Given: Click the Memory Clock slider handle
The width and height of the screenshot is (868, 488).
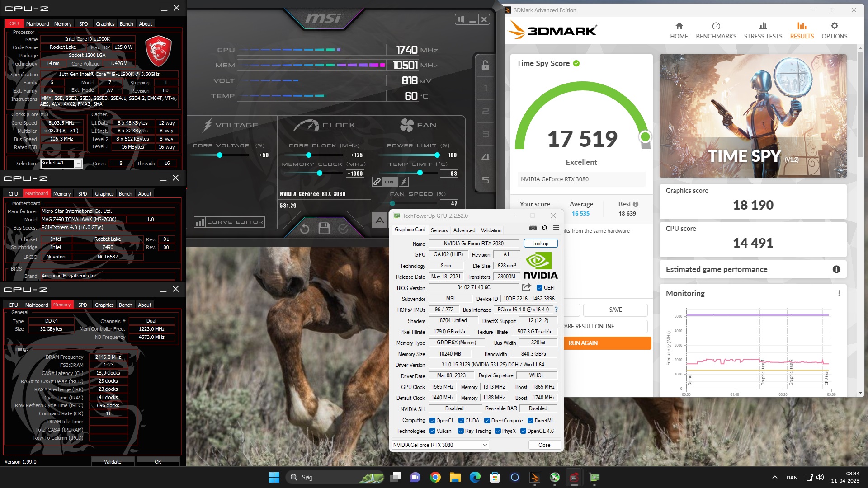Looking at the screenshot, I should click(320, 173).
